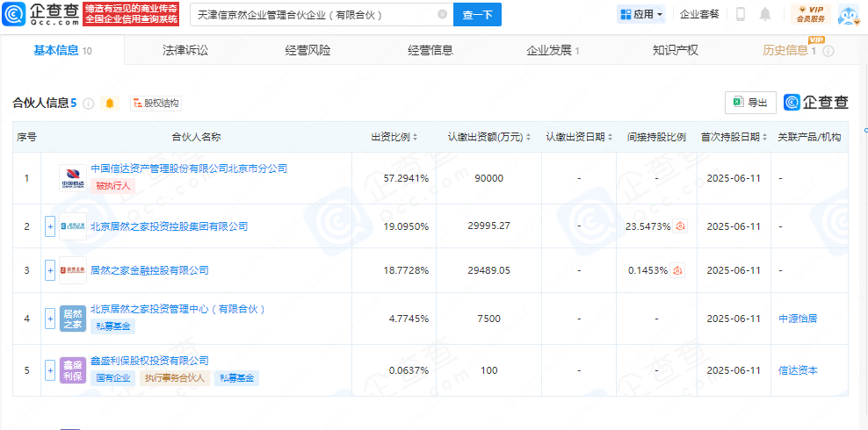This screenshot has width=868, height=430.
Task: Click the 被执行人 tag in row 1
Action: tap(113, 186)
